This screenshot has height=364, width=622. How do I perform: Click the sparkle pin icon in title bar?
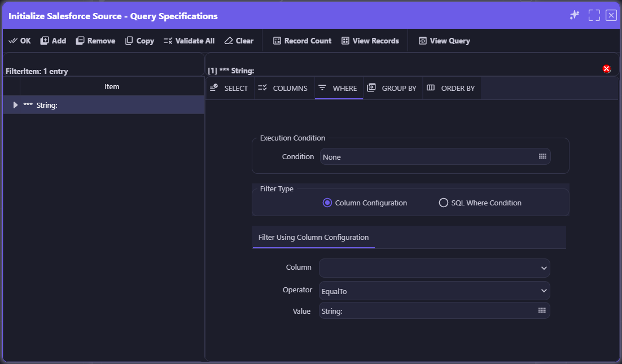575,15
